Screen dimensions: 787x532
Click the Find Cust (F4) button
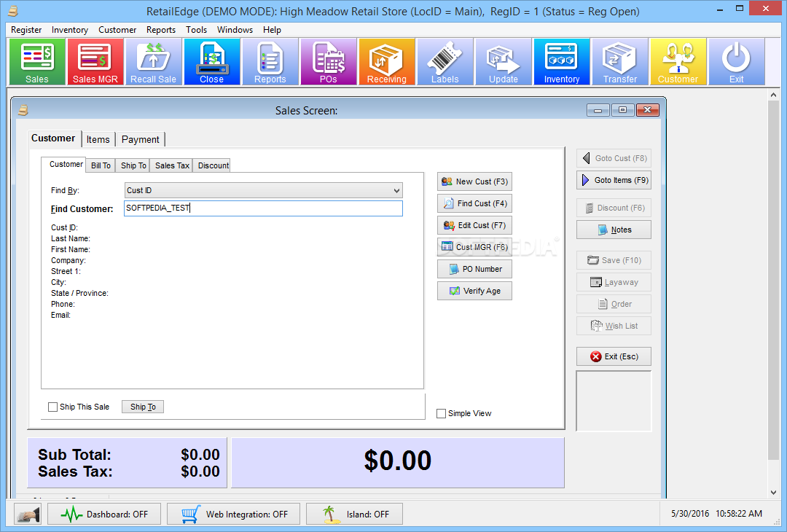tap(475, 203)
